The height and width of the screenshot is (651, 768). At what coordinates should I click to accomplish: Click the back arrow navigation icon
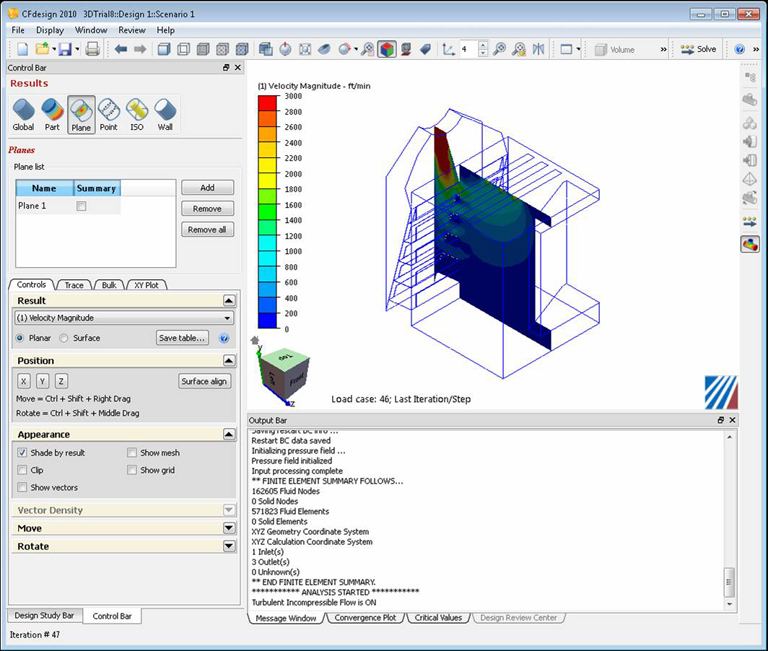pyautogui.click(x=121, y=49)
